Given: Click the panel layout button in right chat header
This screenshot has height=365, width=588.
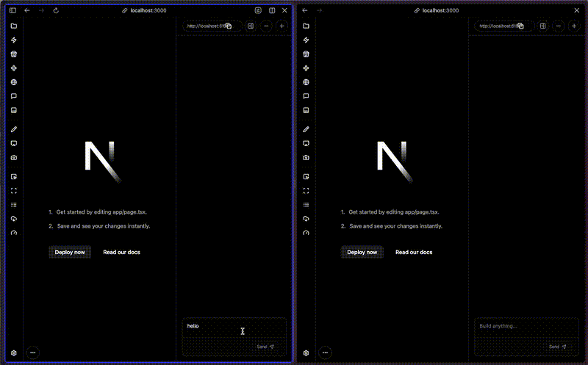Looking at the screenshot, I should point(542,26).
